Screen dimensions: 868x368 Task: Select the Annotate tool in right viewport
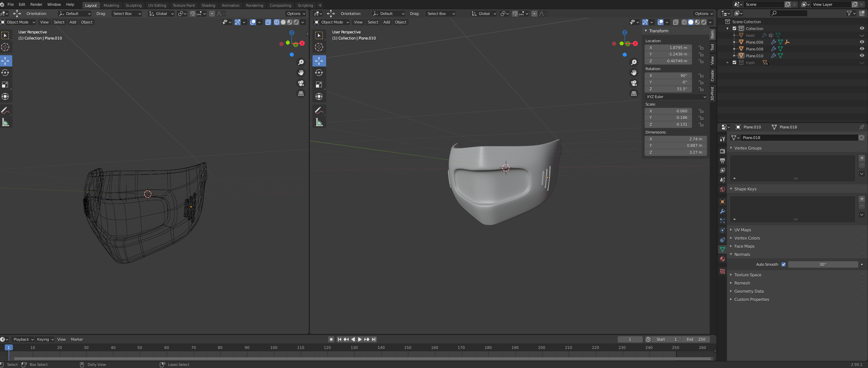click(x=319, y=110)
